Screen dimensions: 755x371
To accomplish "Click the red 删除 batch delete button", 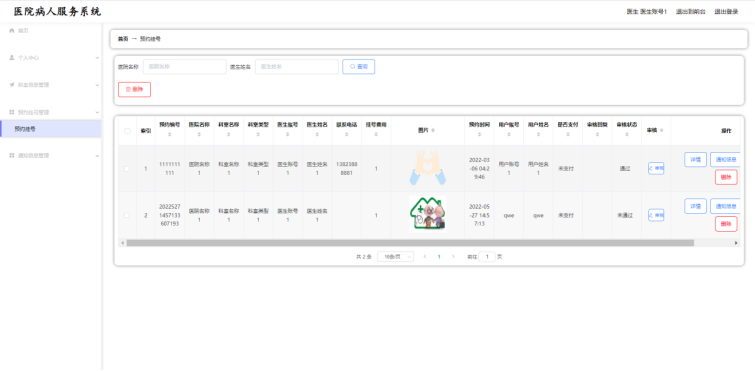I will coord(134,90).
